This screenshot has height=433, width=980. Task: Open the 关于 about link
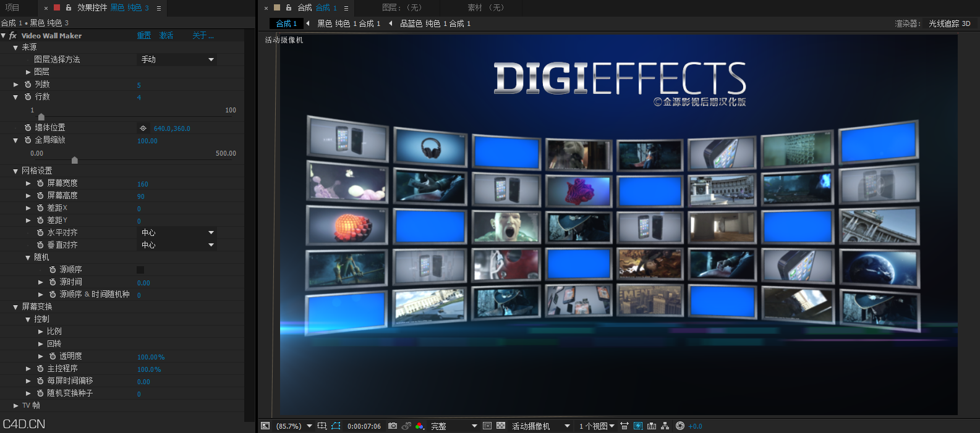203,36
